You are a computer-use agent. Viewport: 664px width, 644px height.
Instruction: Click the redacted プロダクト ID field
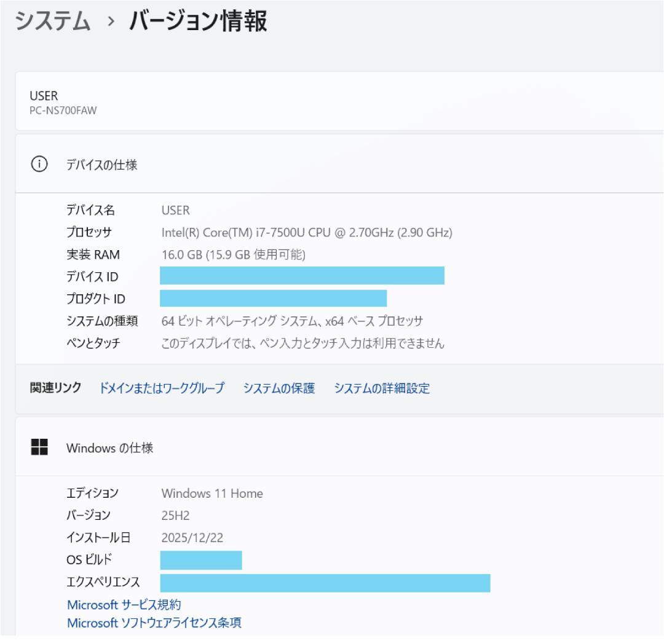[x=274, y=299]
